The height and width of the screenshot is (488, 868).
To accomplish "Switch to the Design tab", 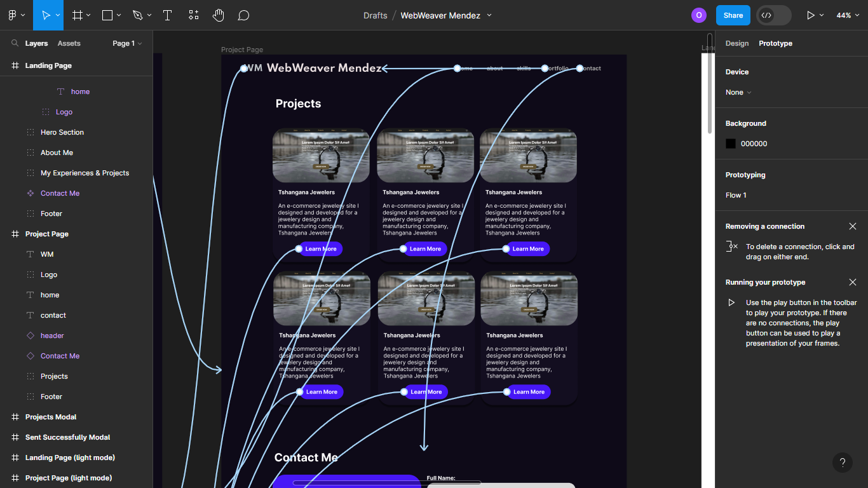I will 737,43.
